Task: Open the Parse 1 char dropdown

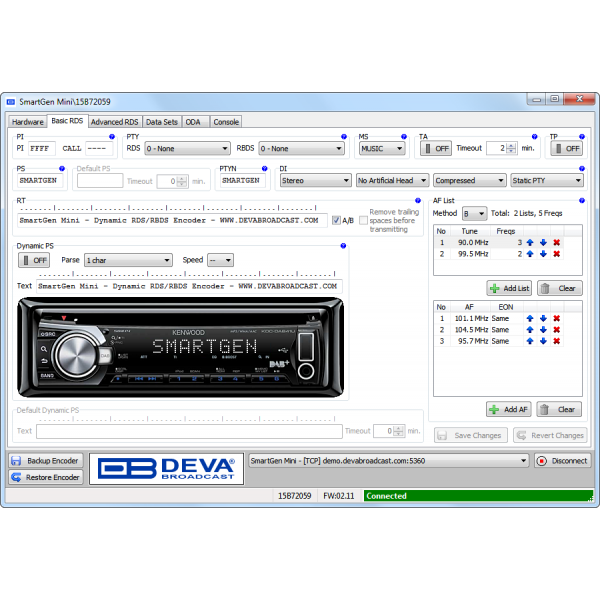Action: (x=128, y=260)
